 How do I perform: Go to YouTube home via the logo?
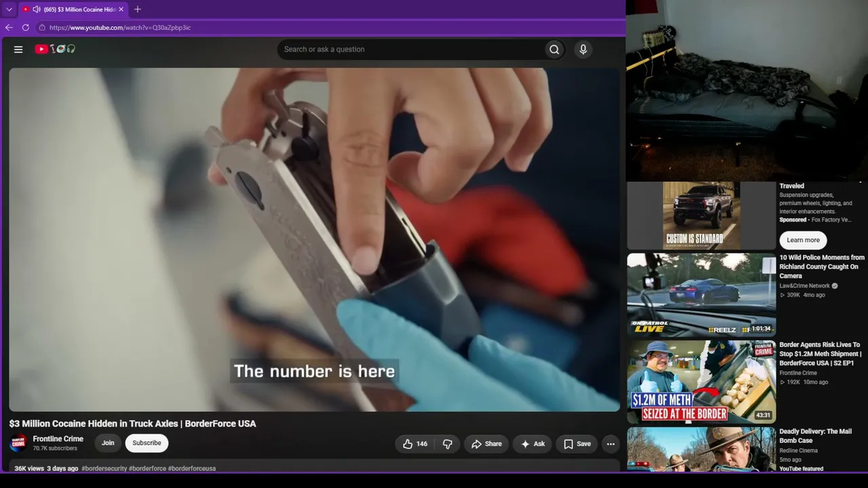click(x=55, y=49)
